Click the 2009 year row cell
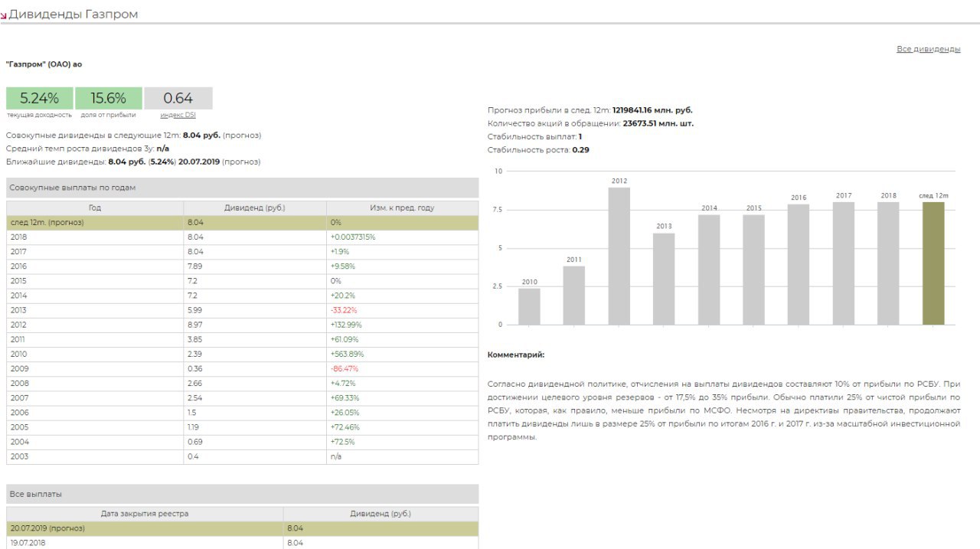 click(x=95, y=368)
